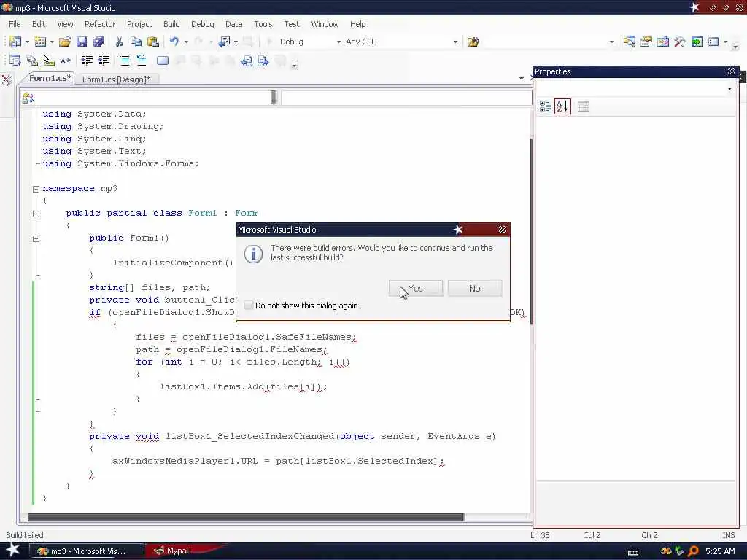Uncomment the selected lines icon
This screenshot has width=747, height=560.
coord(141,61)
